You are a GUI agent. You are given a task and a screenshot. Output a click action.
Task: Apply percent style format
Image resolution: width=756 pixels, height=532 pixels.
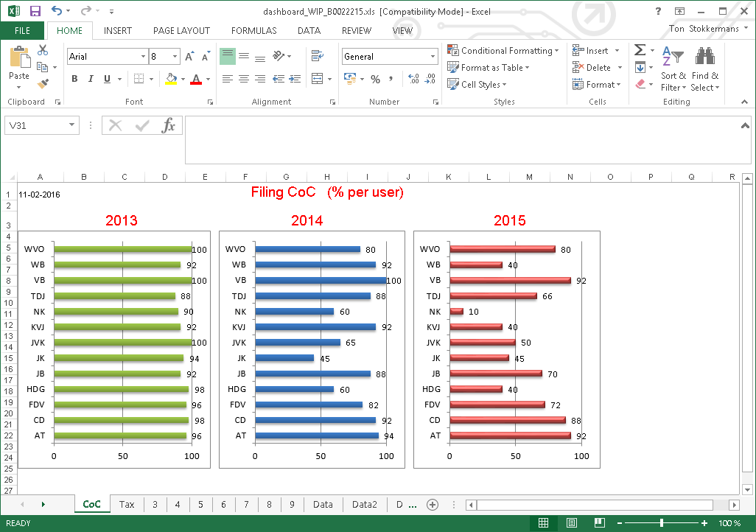376,79
